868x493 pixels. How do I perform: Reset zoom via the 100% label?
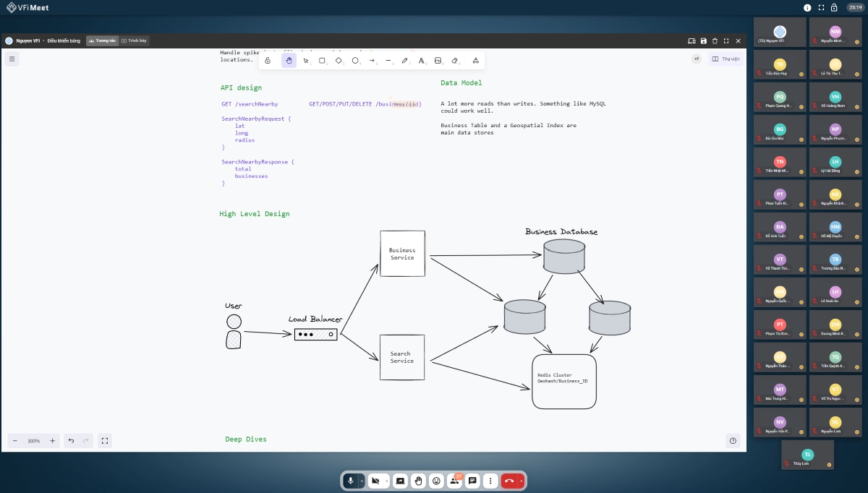[x=33, y=440]
